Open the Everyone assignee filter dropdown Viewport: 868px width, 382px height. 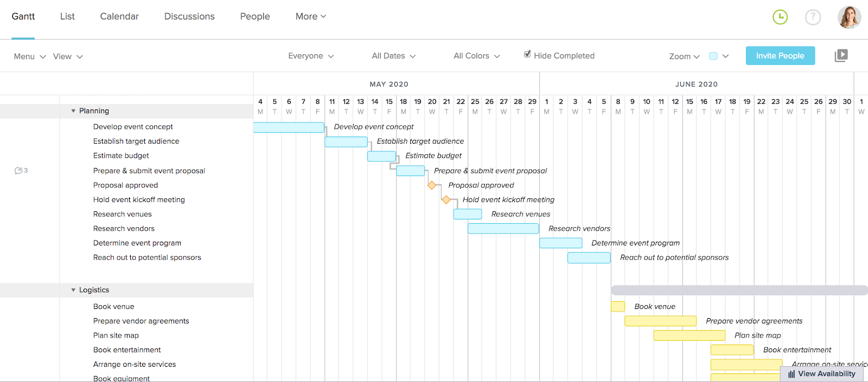click(x=310, y=55)
